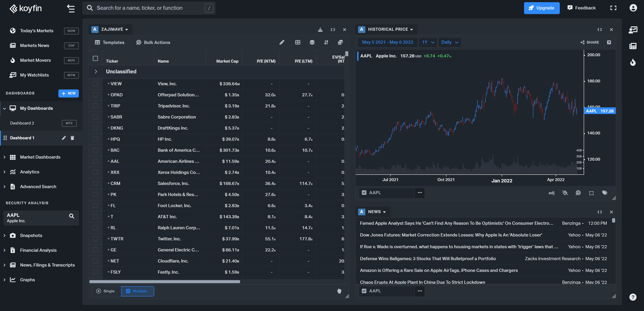The width and height of the screenshot is (644, 311).
Task: Open AAPL options ellipsis under chart
Action: click(420, 193)
